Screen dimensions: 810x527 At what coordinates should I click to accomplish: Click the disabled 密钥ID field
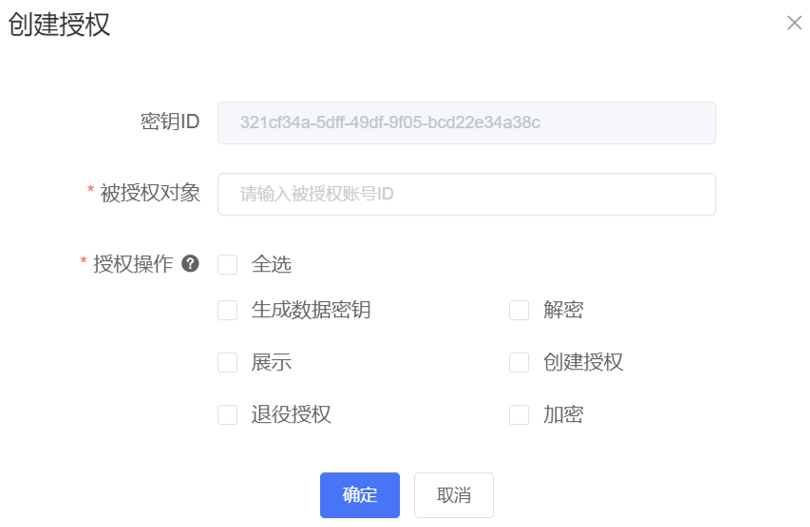click(x=466, y=123)
